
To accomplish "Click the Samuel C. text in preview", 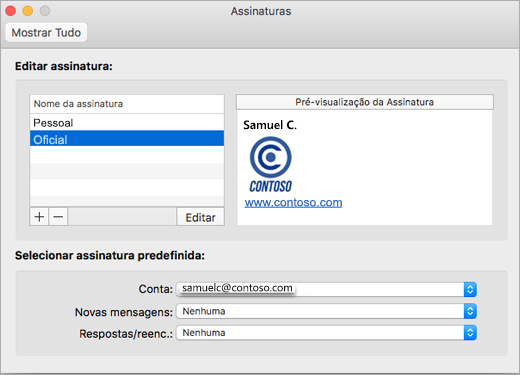I will [x=270, y=125].
